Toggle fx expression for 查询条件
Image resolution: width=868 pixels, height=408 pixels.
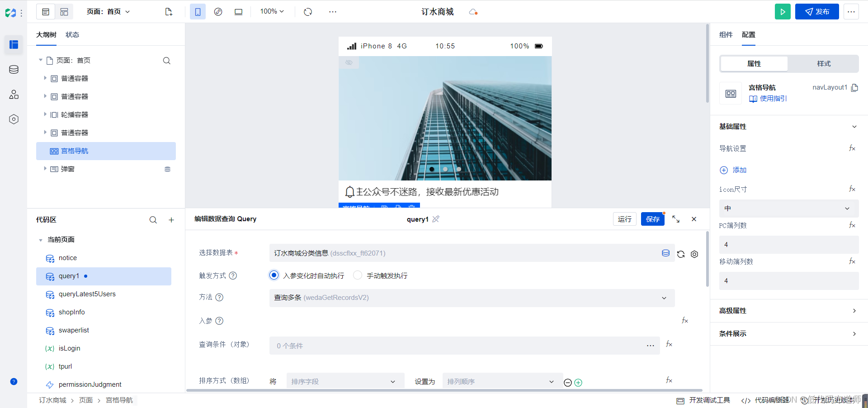669,345
